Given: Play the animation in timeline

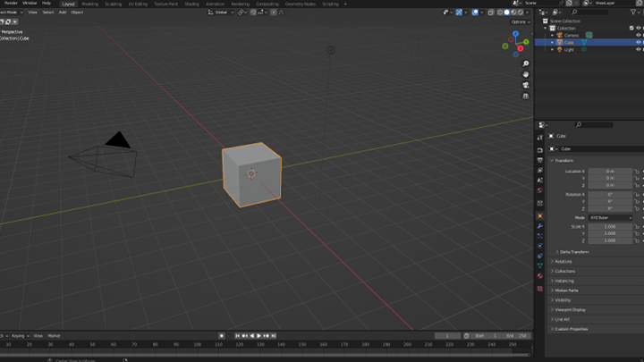Looking at the screenshot, I should [258, 336].
